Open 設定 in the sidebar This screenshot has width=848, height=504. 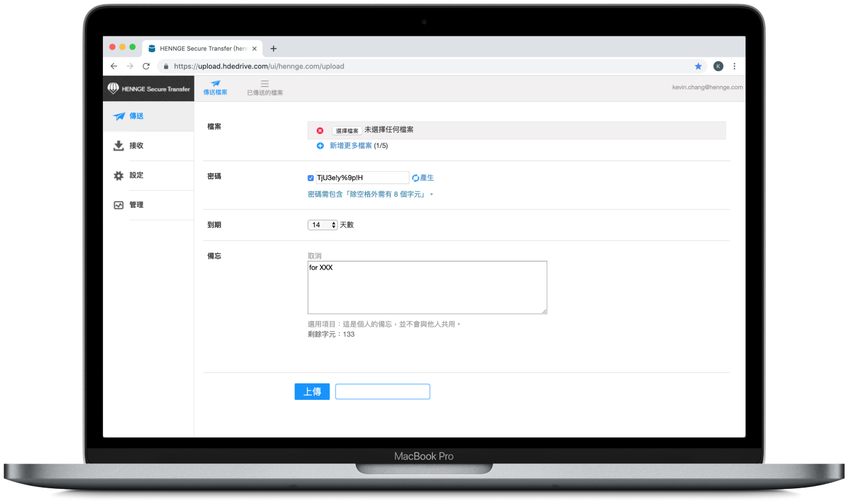point(148,176)
